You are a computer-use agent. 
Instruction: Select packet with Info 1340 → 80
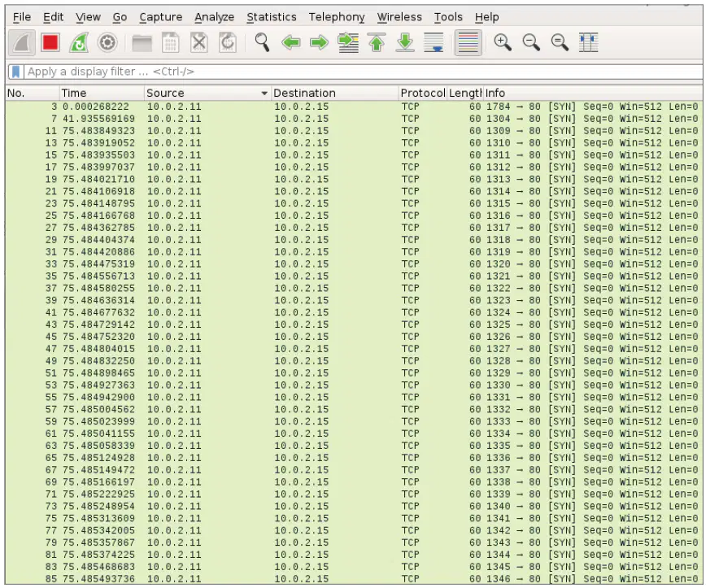354,507
